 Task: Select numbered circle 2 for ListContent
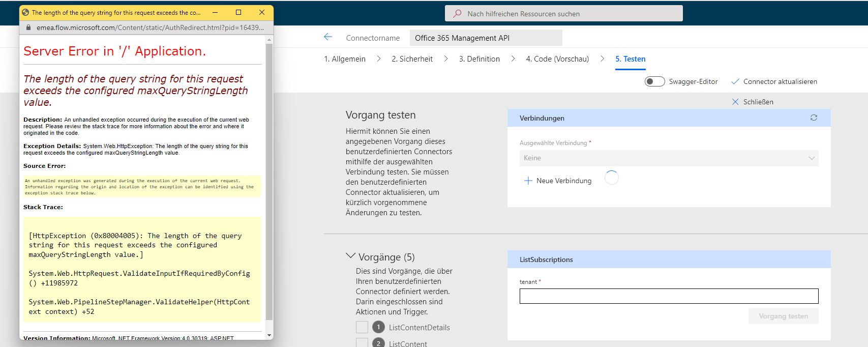[378, 343]
